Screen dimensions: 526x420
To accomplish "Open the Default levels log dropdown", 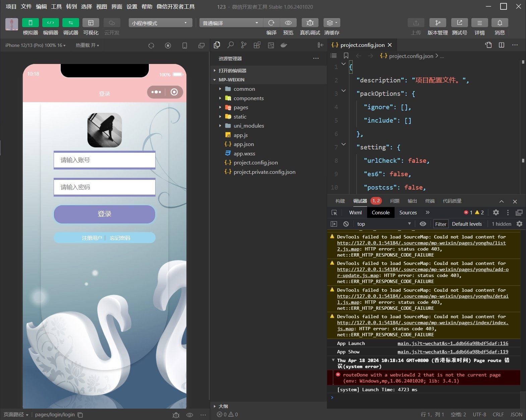I will coord(467,224).
